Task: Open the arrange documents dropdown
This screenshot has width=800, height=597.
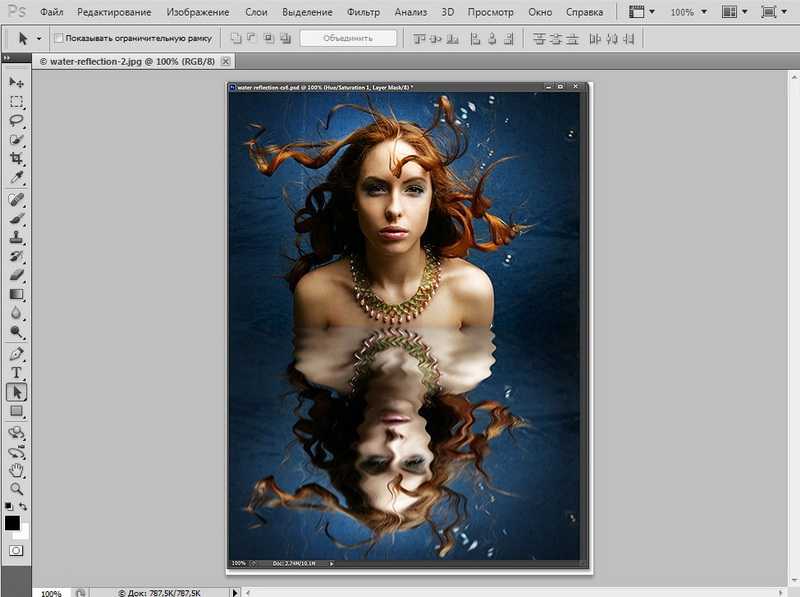Action: tap(735, 12)
